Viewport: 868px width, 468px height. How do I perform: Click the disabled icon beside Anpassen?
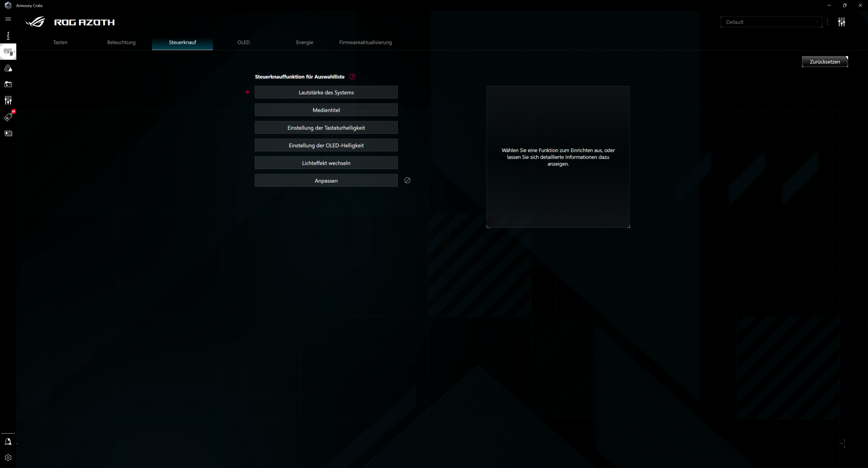click(407, 180)
